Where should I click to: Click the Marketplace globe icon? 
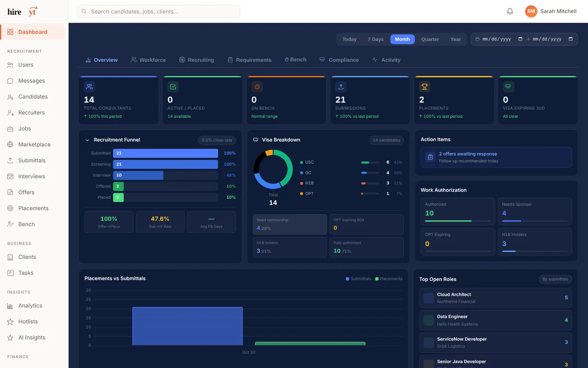[x=10, y=144]
